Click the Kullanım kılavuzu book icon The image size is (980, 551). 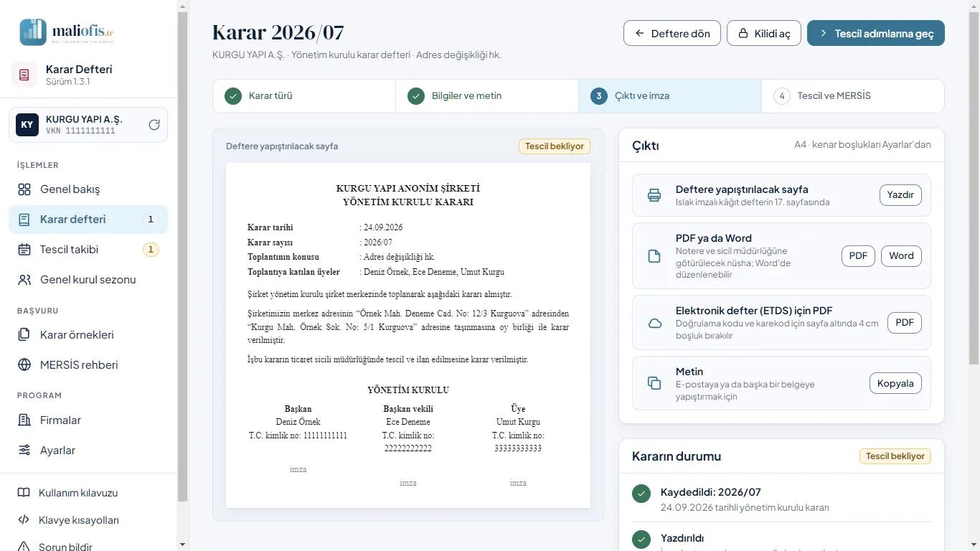coord(24,493)
